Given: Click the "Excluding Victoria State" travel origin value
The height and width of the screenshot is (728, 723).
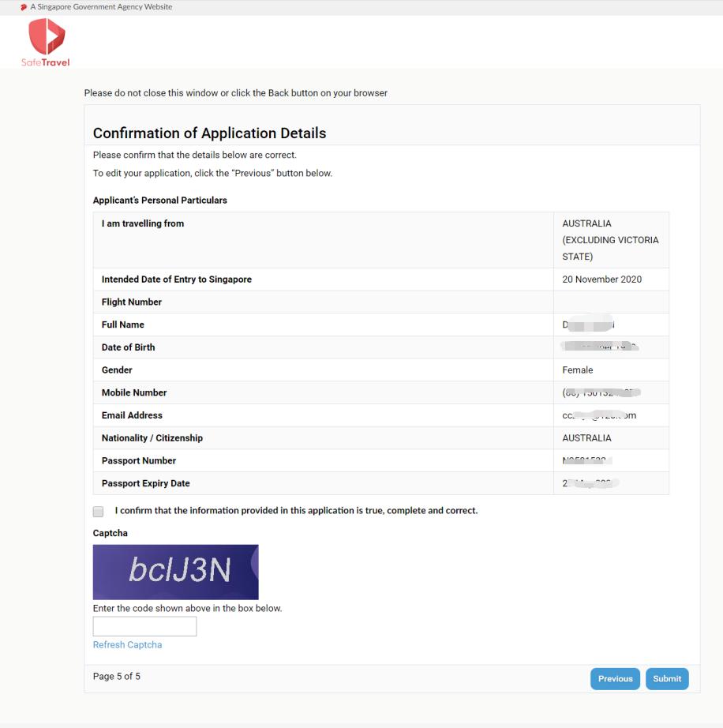Looking at the screenshot, I should coord(611,240).
